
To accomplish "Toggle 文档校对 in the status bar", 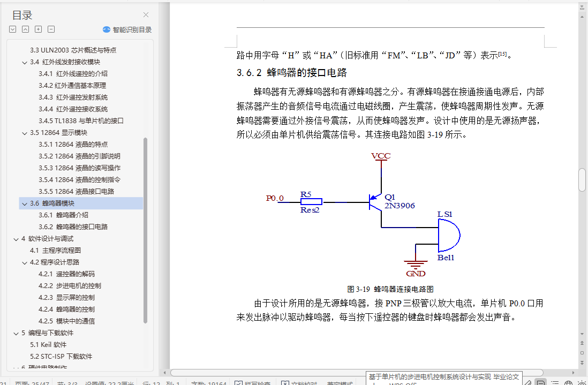I will click(x=299, y=383).
